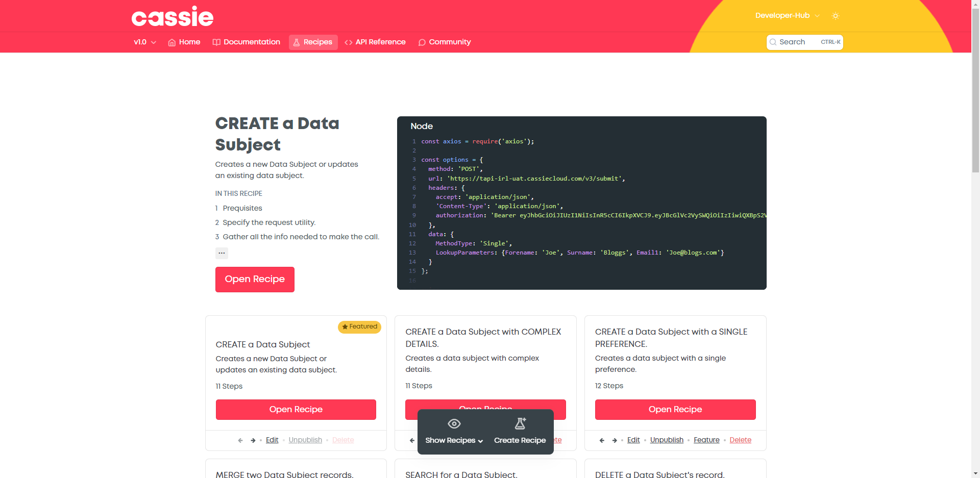
Task: Click the Cassie logo
Action: 173,17
